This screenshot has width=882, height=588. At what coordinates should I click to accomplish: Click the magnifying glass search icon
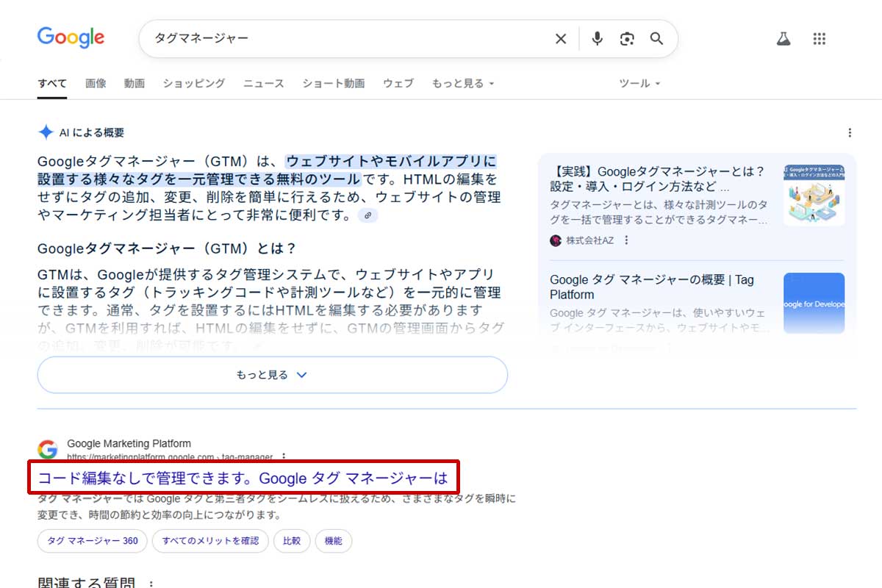(x=656, y=39)
